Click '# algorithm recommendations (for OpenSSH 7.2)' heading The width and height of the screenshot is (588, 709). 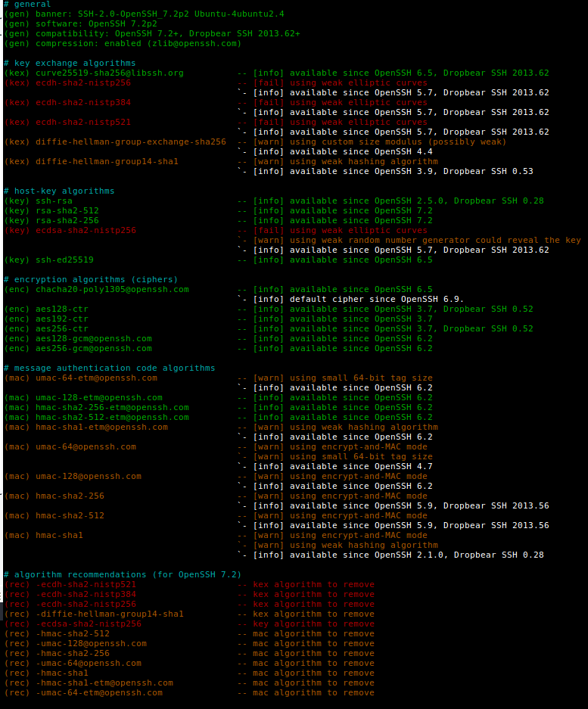coord(123,575)
